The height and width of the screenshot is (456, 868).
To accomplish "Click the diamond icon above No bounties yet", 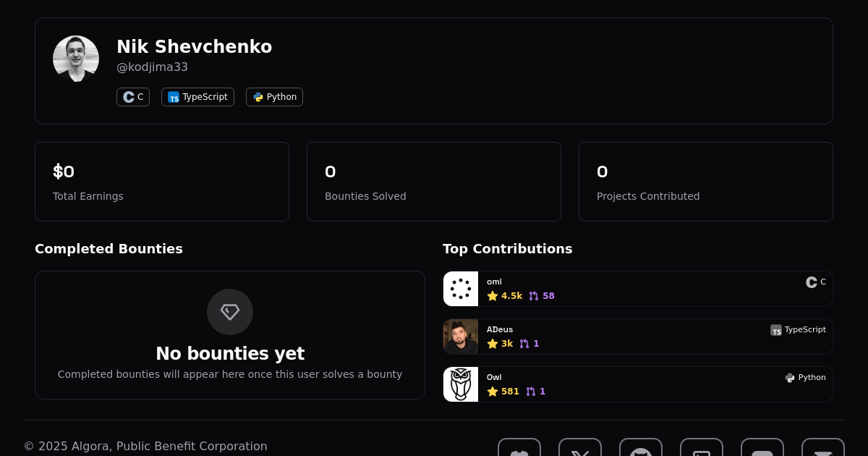I will click(230, 312).
